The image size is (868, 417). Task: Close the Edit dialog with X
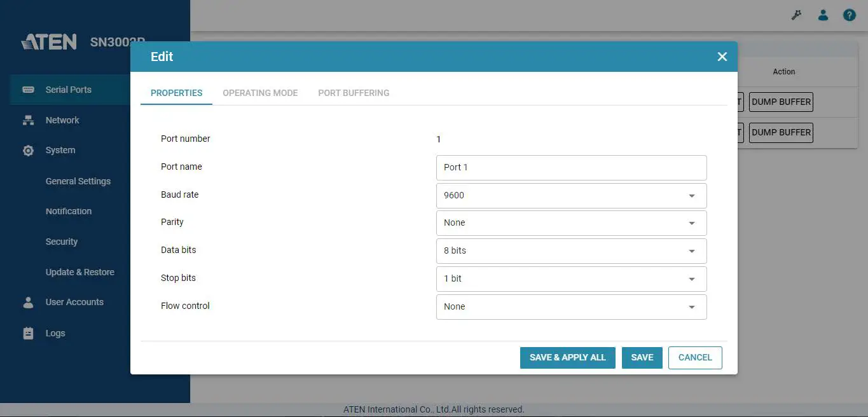(x=722, y=57)
